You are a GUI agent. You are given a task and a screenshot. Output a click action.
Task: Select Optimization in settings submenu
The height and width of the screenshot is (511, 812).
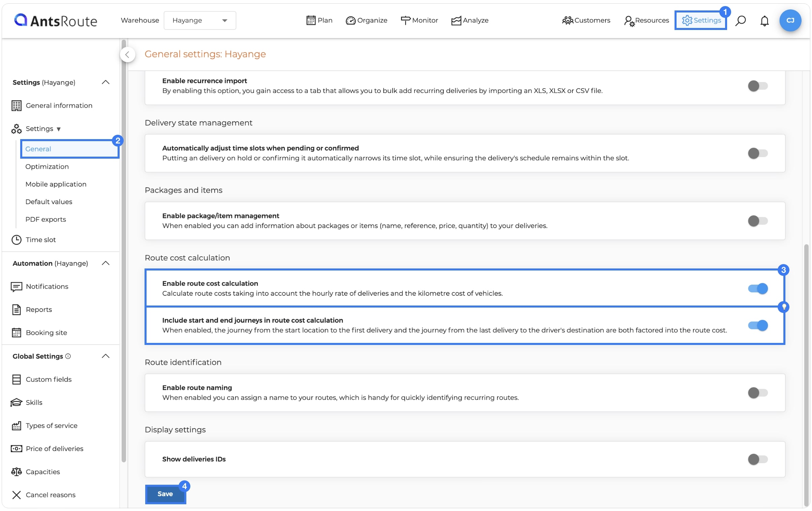click(47, 166)
